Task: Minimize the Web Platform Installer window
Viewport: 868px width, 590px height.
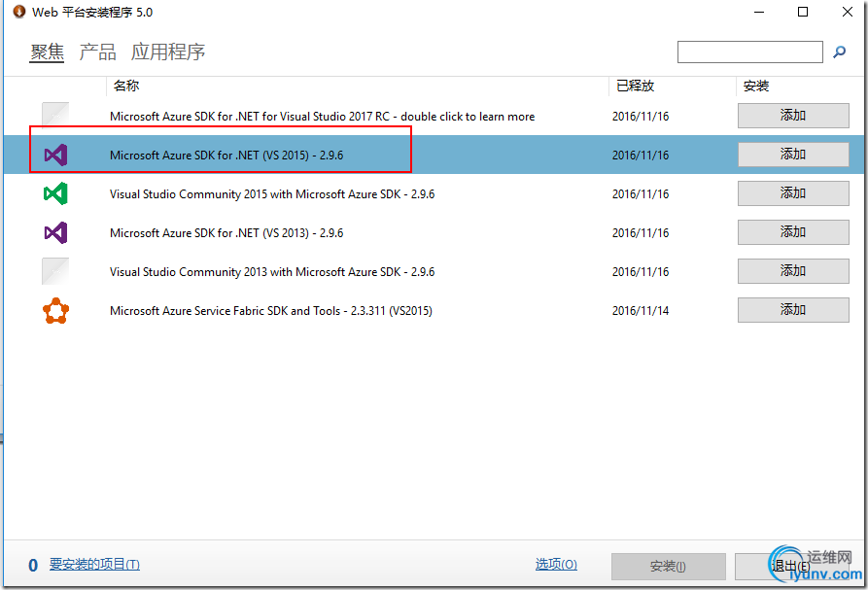Action: tap(759, 12)
